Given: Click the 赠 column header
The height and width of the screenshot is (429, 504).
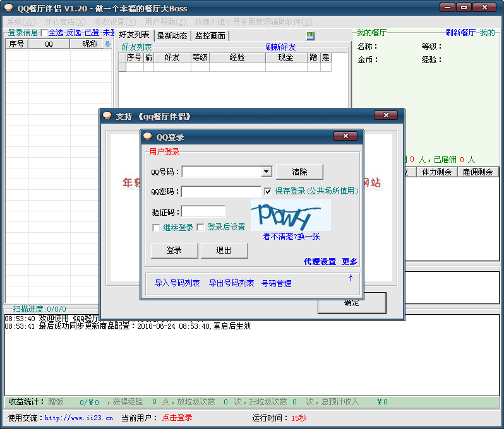Looking at the screenshot, I should coord(314,57).
